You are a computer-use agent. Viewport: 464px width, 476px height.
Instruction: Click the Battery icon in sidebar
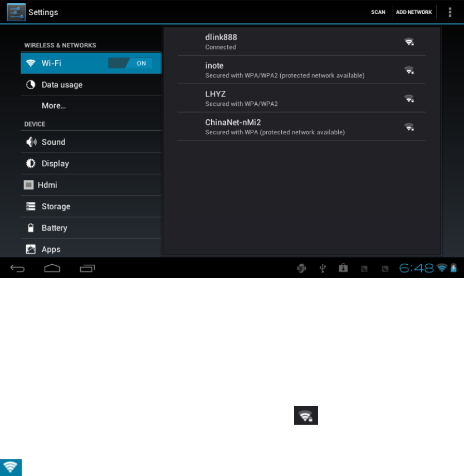click(x=31, y=227)
